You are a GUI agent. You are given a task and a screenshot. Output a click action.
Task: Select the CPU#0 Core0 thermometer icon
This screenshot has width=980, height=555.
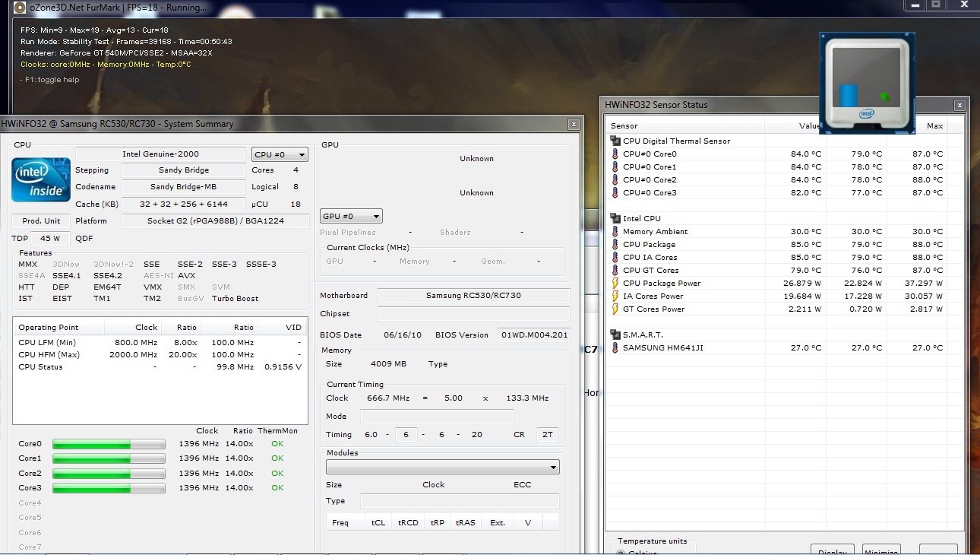(615, 154)
